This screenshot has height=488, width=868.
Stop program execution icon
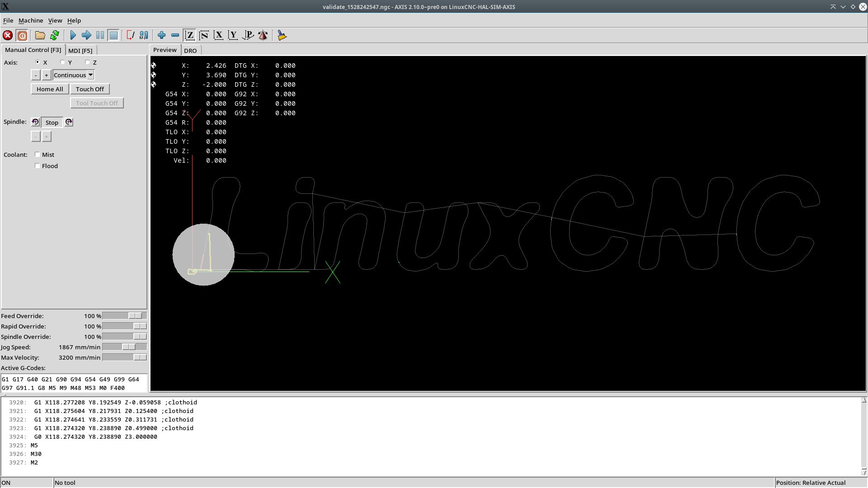tap(113, 35)
